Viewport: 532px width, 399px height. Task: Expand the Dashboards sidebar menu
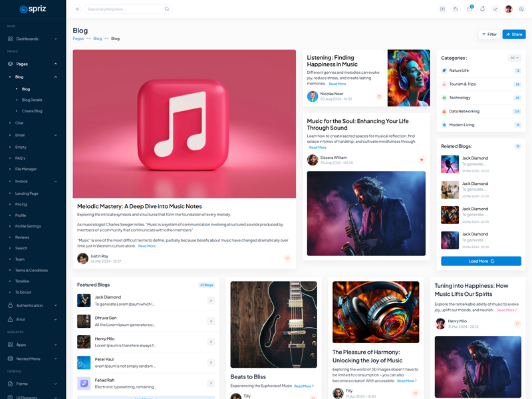point(33,39)
